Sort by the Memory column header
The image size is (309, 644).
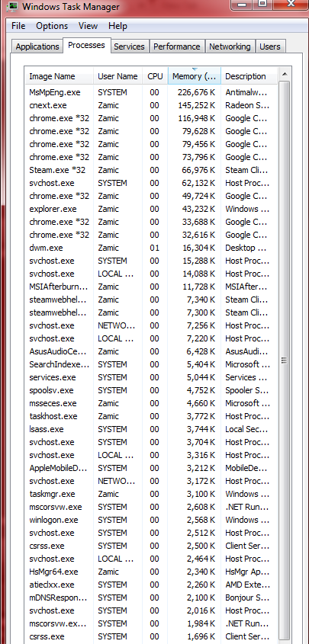click(x=195, y=76)
